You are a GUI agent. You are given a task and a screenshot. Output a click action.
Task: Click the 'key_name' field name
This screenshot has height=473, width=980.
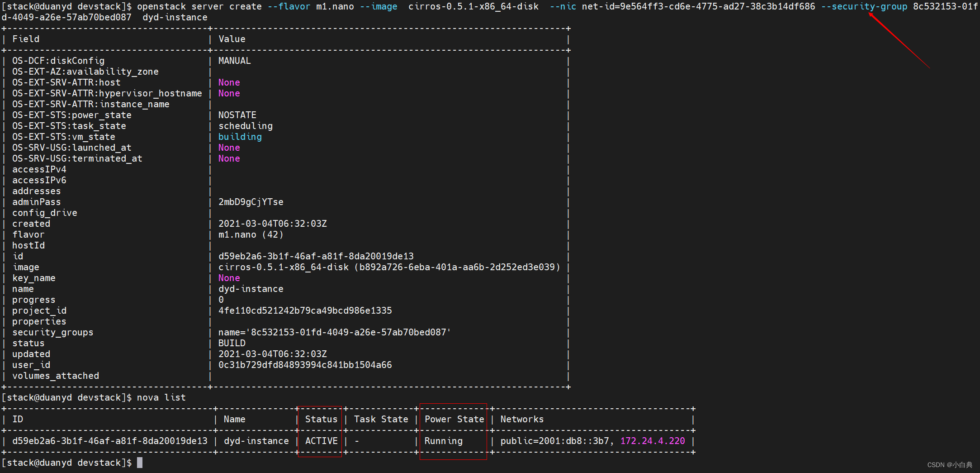tap(34, 278)
